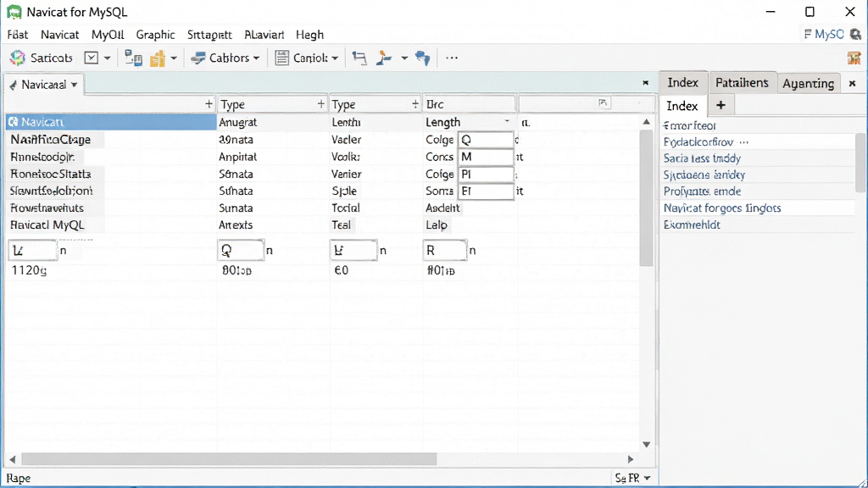
Task: Click the Navicat forgocs lingots link
Action: coord(722,208)
